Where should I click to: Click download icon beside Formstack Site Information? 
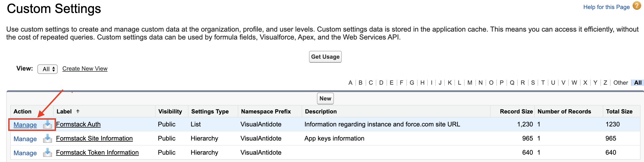click(x=48, y=139)
